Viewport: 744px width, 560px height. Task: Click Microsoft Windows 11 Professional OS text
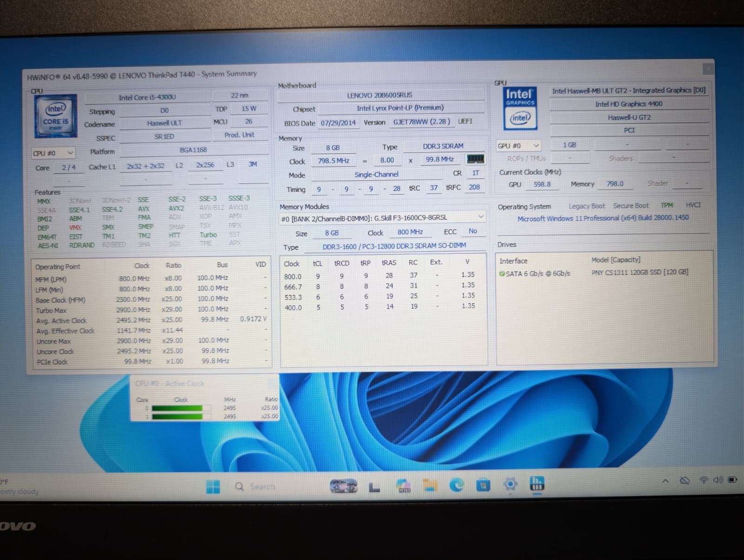coord(603,218)
